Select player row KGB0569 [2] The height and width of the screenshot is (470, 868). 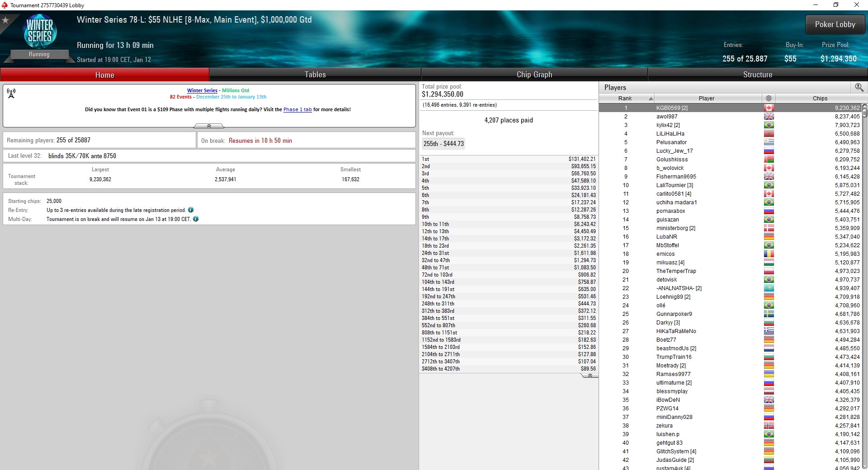tap(730, 108)
